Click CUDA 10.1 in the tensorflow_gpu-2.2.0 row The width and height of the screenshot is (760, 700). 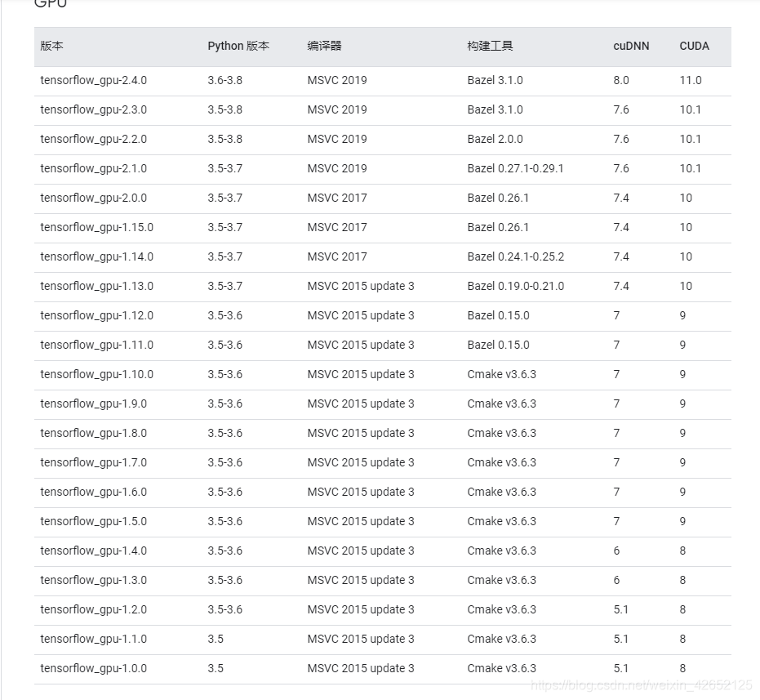pos(691,139)
